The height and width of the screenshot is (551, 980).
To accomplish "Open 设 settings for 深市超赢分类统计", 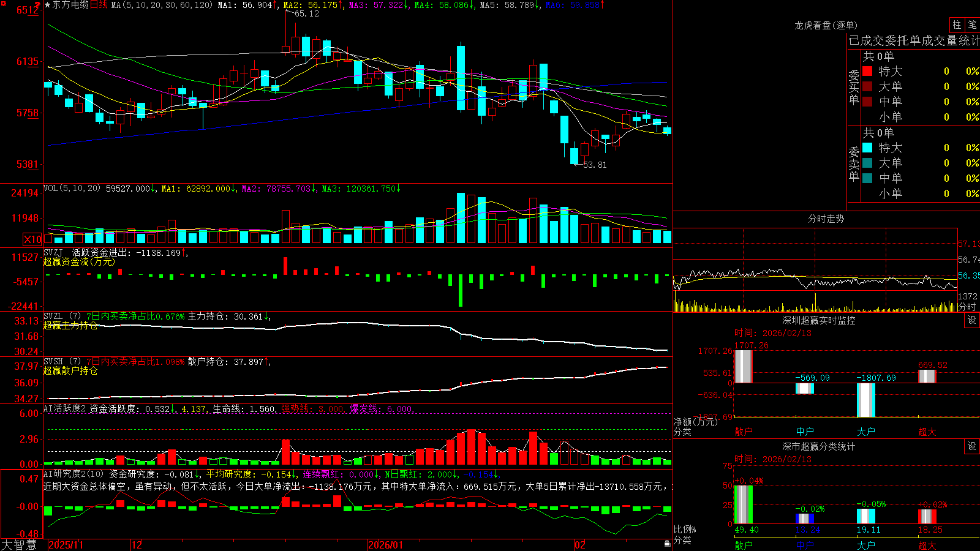I will (x=972, y=446).
